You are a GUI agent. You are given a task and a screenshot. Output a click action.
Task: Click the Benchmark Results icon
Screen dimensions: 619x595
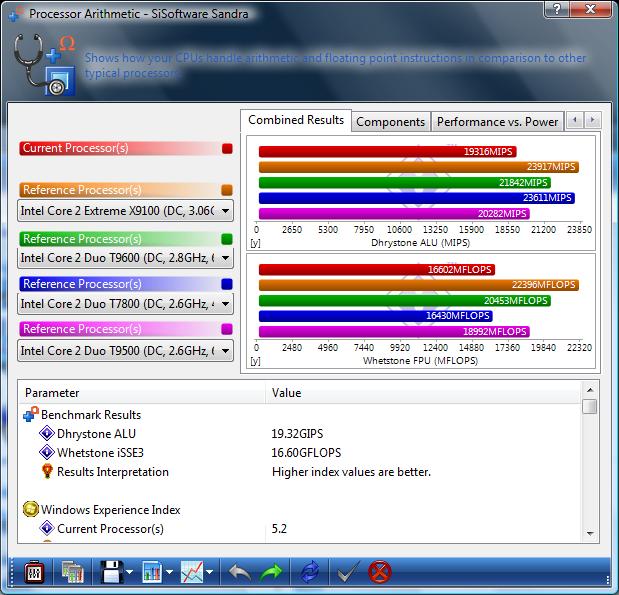pos(31,415)
